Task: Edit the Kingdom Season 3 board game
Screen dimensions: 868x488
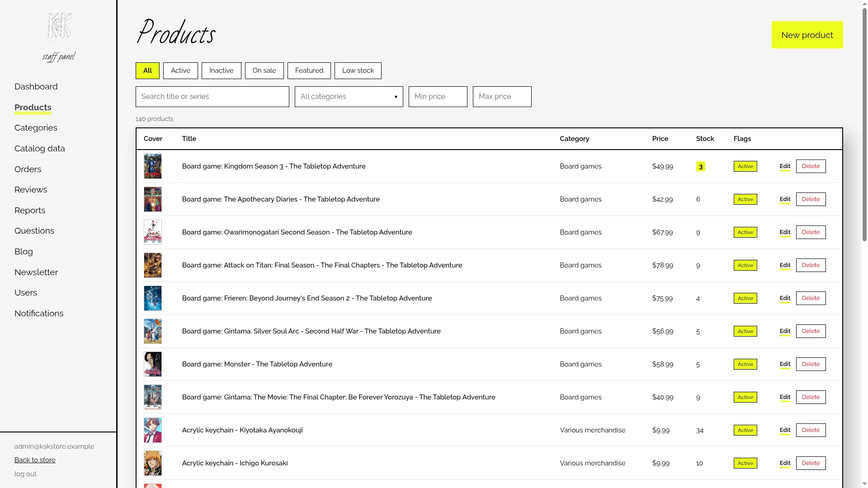Action: 785,166
